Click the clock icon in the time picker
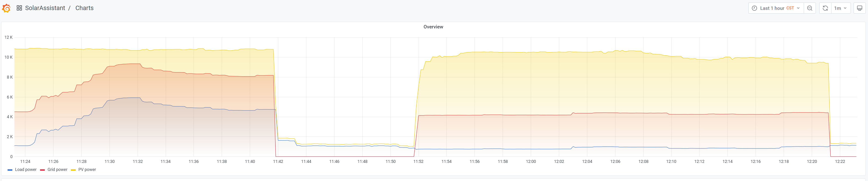Viewport: 868px width, 181px height. [x=754, y=8]
